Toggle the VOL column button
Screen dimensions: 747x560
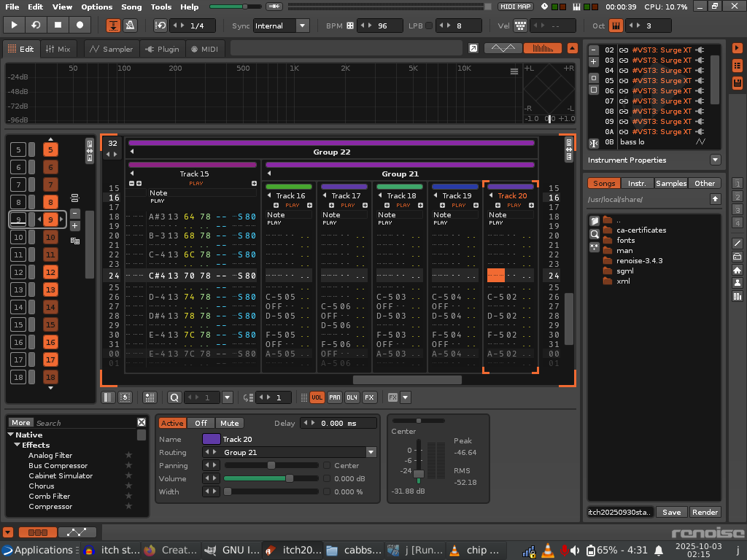point(317,397)
